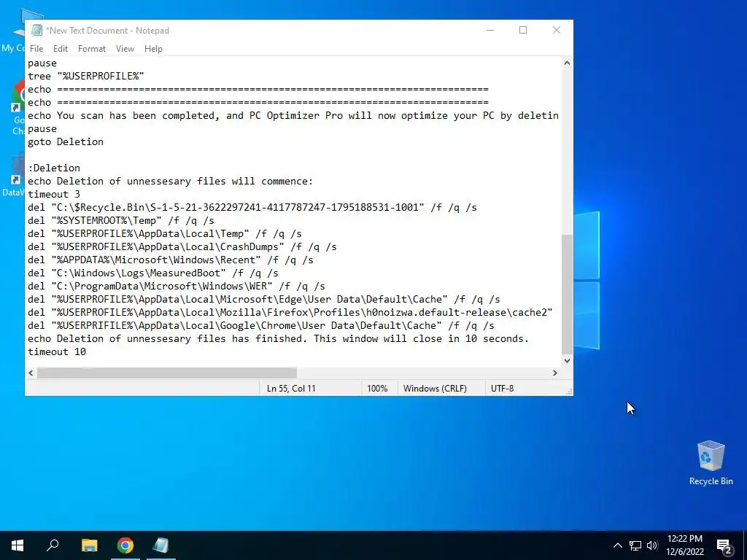Click the horizontal scrollbar left arrow

pos(31,373)
